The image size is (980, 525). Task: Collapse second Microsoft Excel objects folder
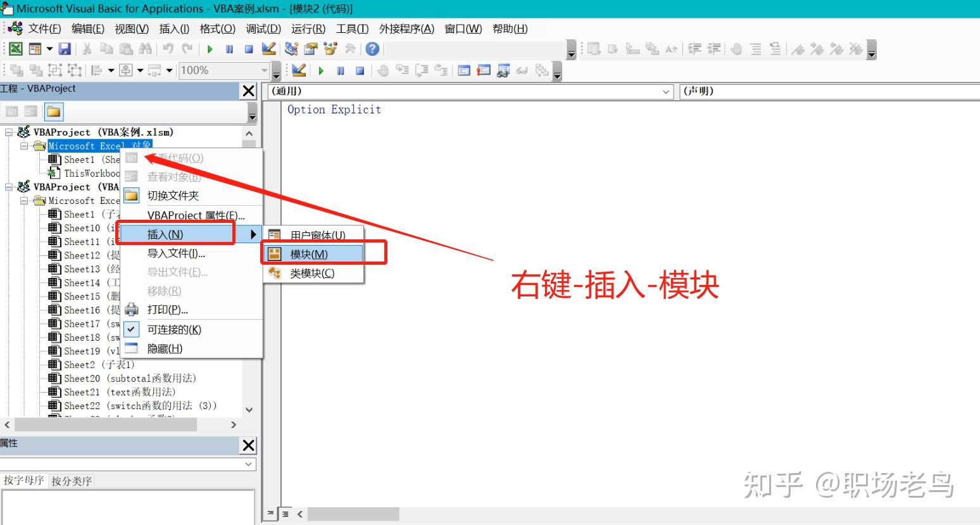point(24,201)
